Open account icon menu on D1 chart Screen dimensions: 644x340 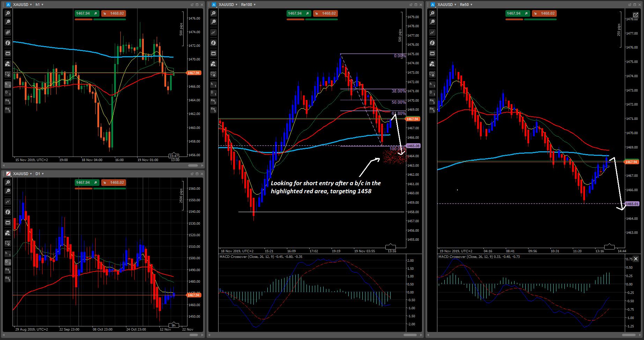pyautogui.click(x=8, y=174)
